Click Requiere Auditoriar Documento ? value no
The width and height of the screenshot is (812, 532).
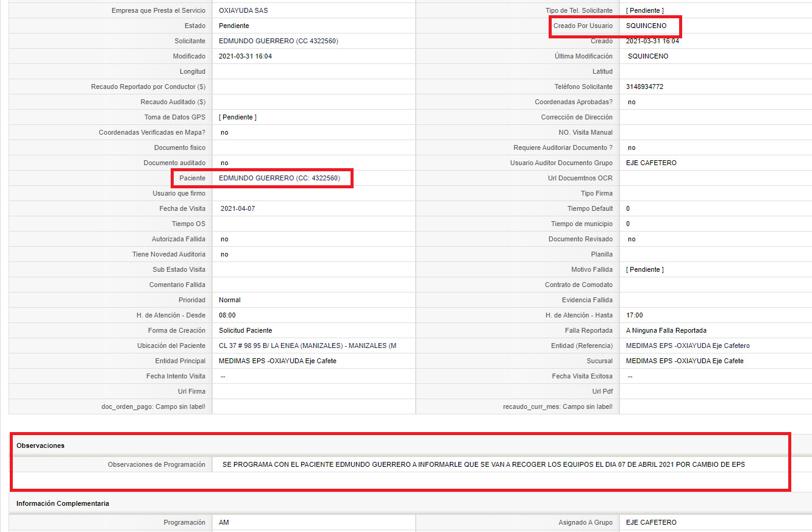(x=632, y=147)
